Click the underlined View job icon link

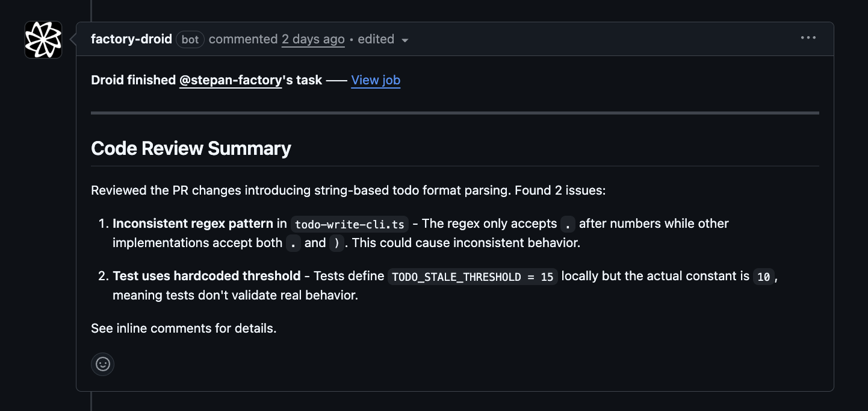coord(376,80)
